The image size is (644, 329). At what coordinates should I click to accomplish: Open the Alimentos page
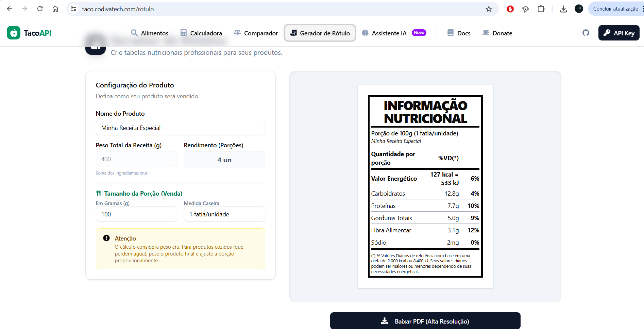point(150,33)
